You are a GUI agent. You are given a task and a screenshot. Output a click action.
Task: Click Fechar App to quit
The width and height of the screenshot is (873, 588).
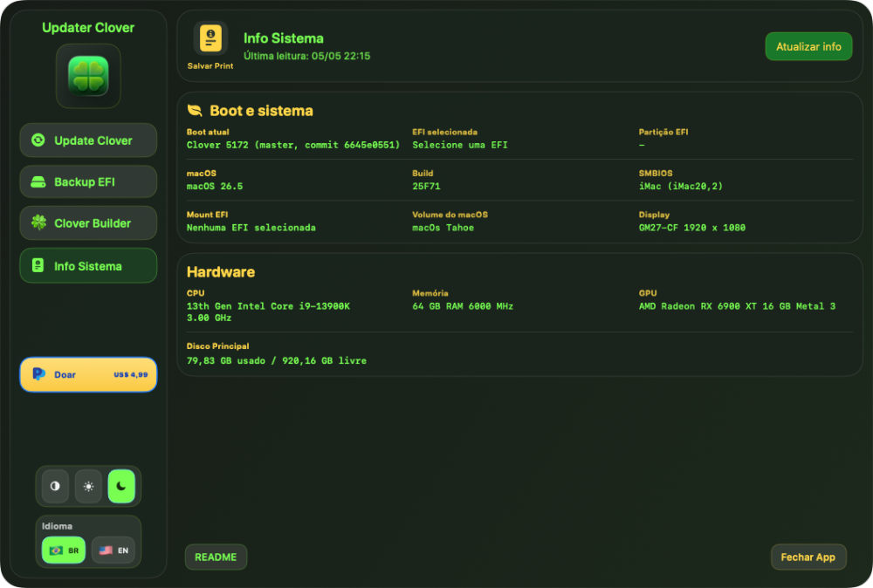(808, 557)
